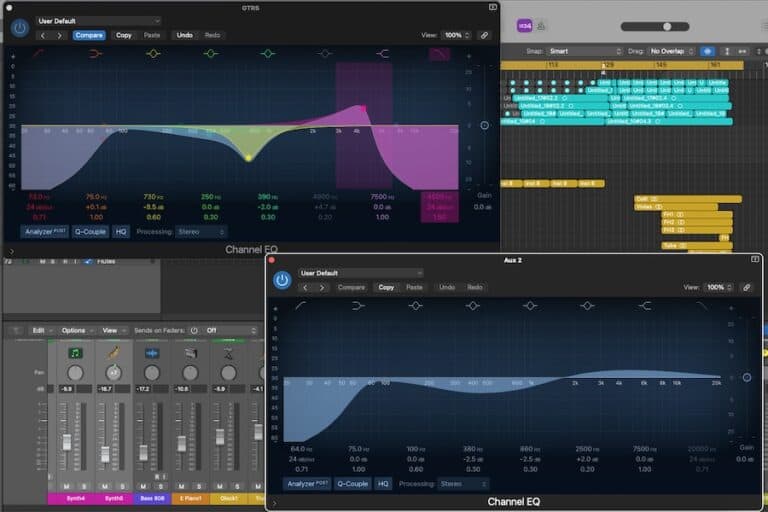Solo the Bass 808 channel strip
Image resolution: width=768 pixels, height=512 pixels.
coord(161,486)
